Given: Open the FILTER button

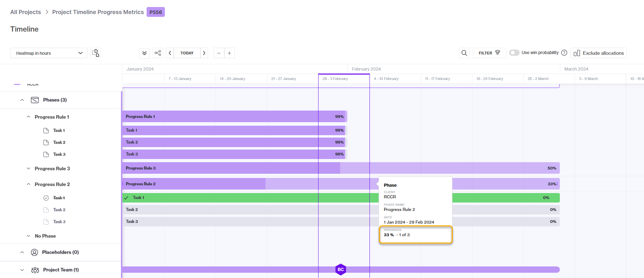Looking at the screenshot, I should click(x=489, y=53).
